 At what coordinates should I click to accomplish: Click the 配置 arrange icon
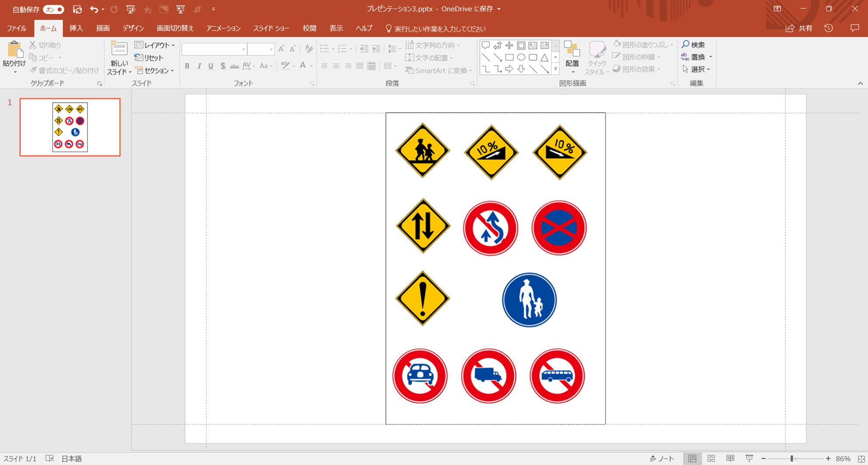[x=572, y=49]
